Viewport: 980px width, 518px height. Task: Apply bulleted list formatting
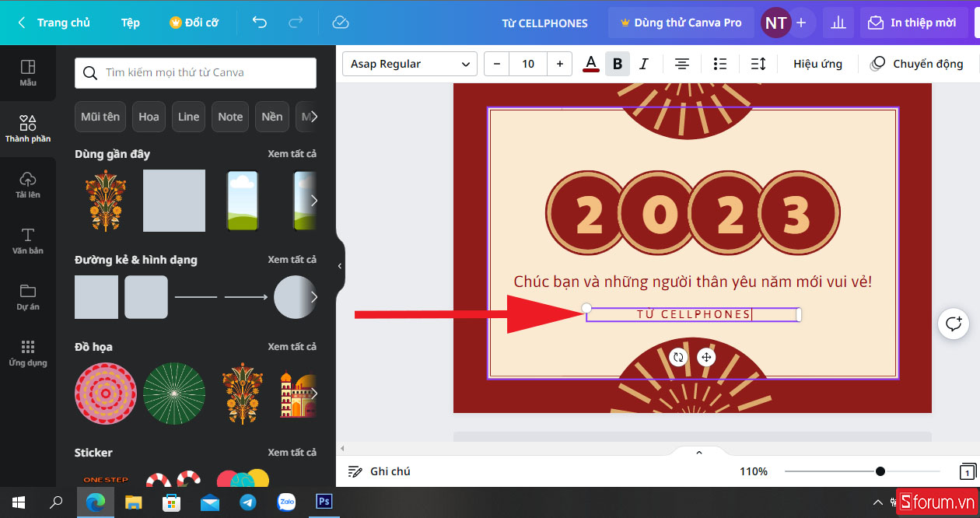tap(720, 64)
